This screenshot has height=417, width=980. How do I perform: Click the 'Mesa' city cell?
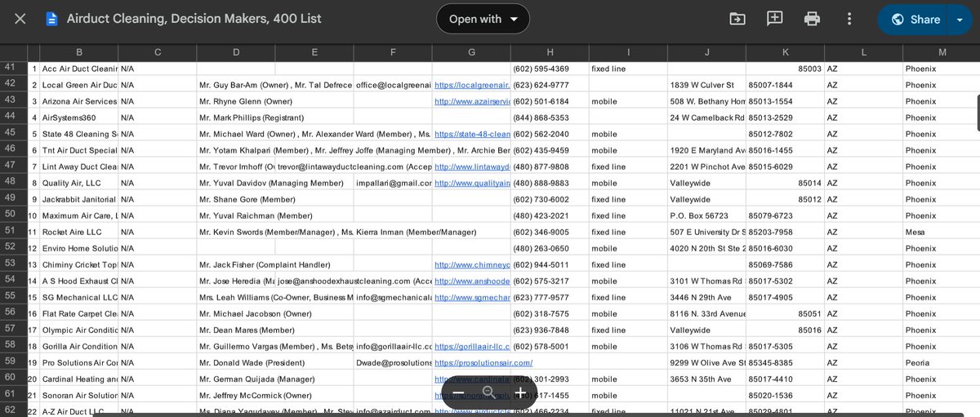(942, 232)
